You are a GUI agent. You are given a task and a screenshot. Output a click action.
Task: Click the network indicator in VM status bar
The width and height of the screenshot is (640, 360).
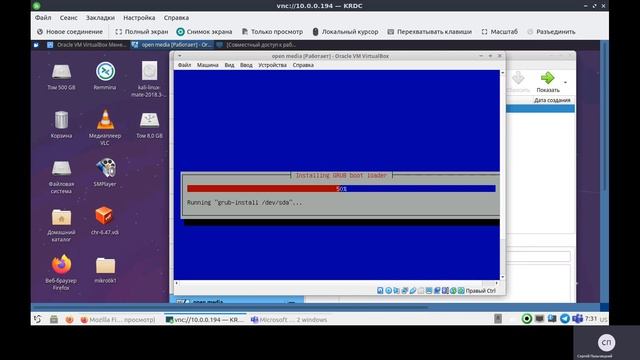pos(404,291)
